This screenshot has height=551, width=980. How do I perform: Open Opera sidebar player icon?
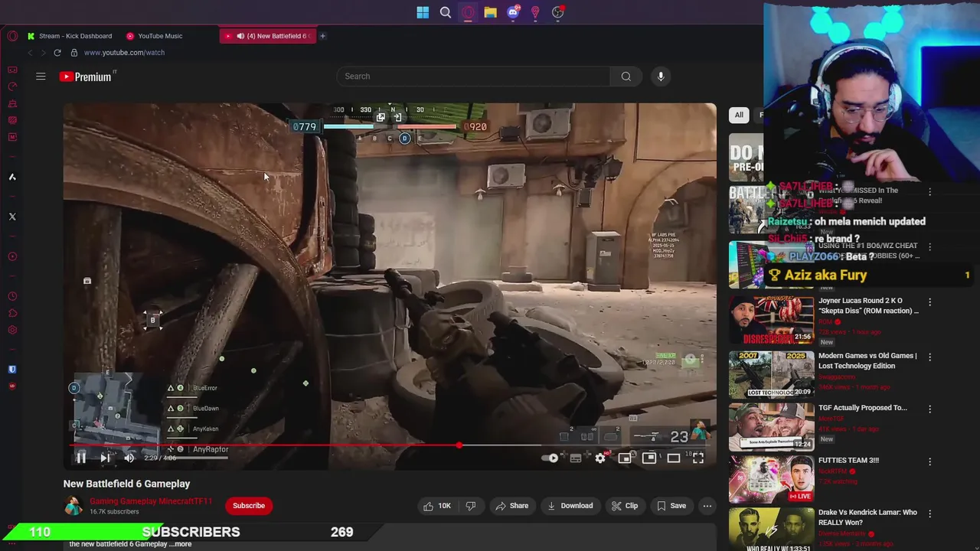tap(12, 256)
